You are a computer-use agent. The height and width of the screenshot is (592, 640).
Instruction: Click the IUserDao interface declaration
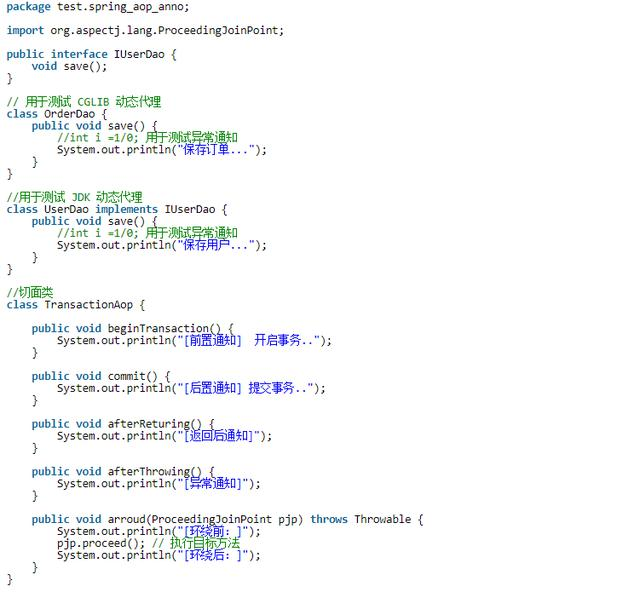tap(91, 54)
